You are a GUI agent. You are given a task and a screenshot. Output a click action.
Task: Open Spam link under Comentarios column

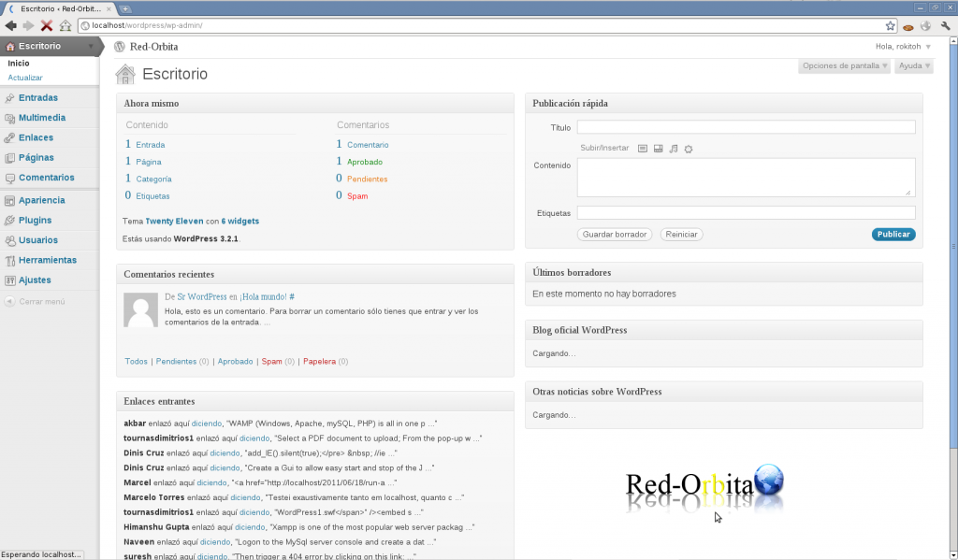coord(357,196)
